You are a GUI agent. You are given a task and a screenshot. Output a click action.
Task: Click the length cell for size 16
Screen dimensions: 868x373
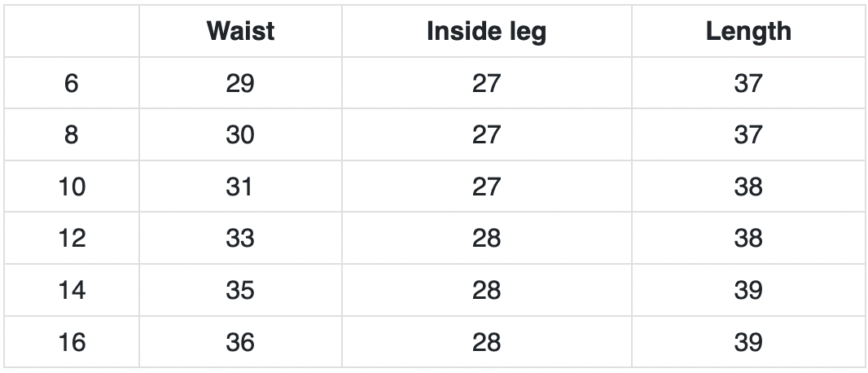747,342
